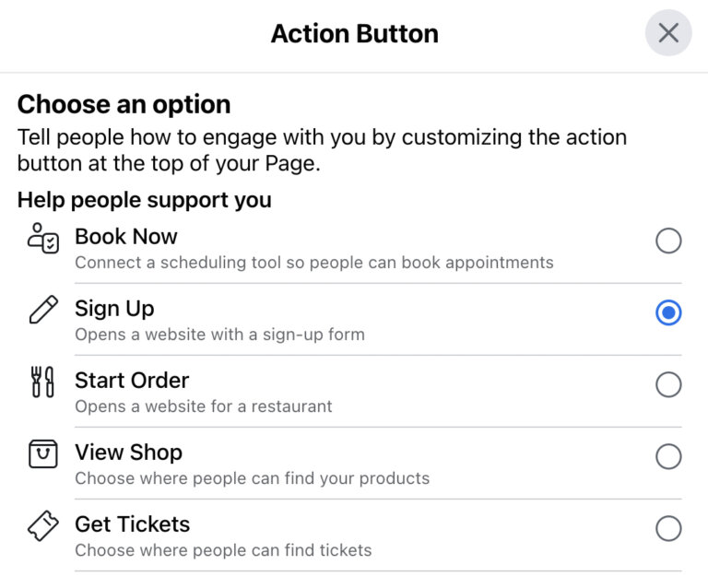Click the selected Sign Up radio button

[x=668, y=313]
